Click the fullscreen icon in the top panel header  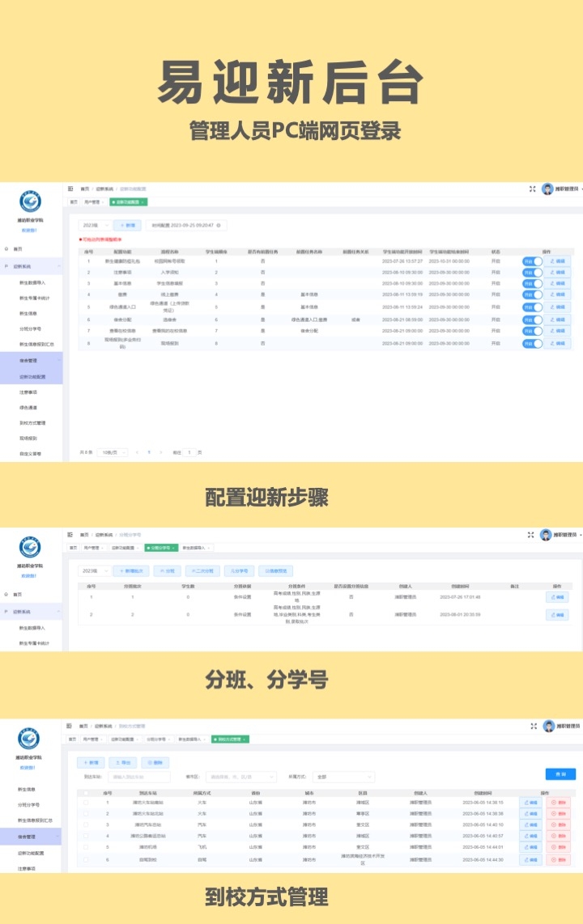pyautogui.click(x=532, y=189)
